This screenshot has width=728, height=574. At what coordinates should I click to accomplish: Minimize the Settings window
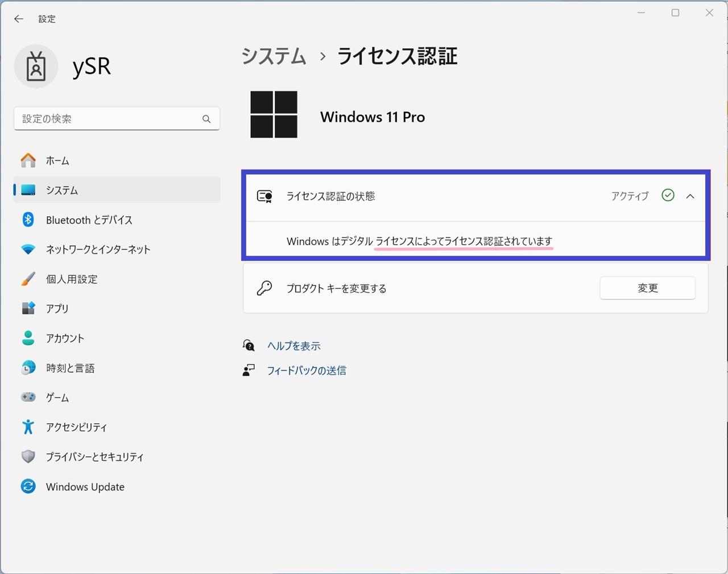tap(642, 13)
